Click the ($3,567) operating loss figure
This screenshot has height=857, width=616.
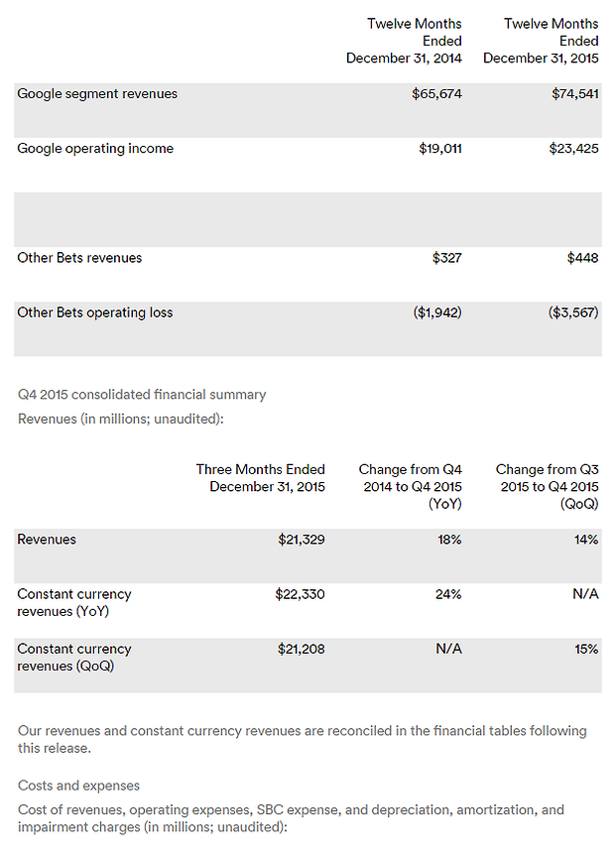pyautogui.click(x=573, y=312)
